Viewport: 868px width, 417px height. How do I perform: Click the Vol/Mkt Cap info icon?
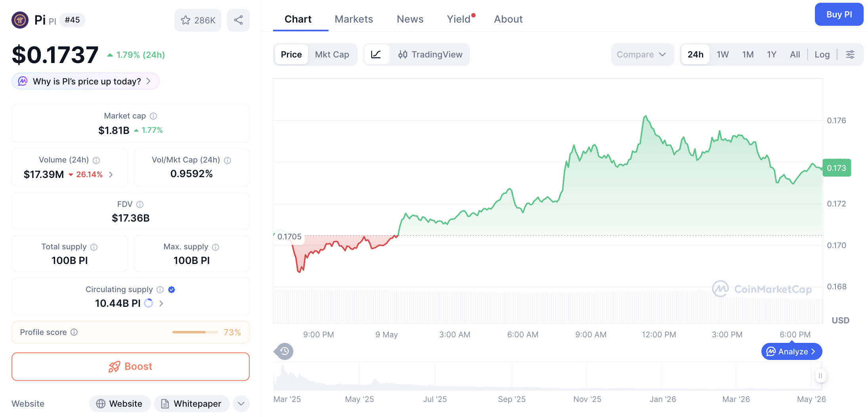[x=228, y=160]
